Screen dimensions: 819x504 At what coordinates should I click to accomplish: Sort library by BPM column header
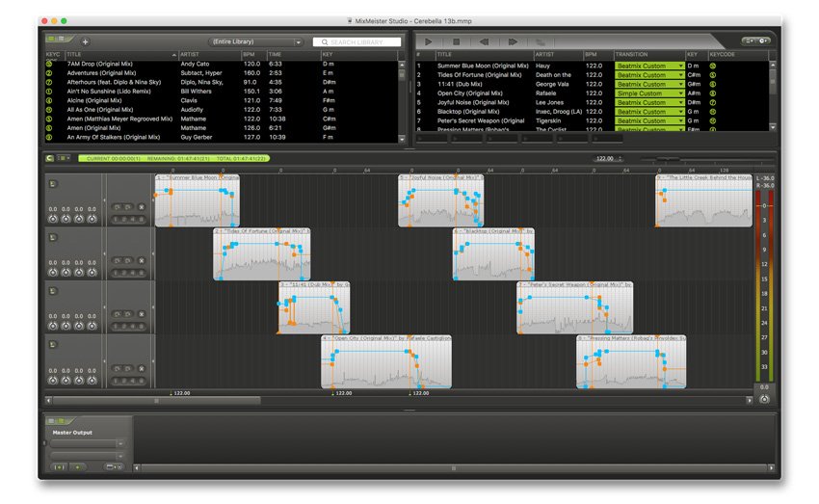[252, 55]
